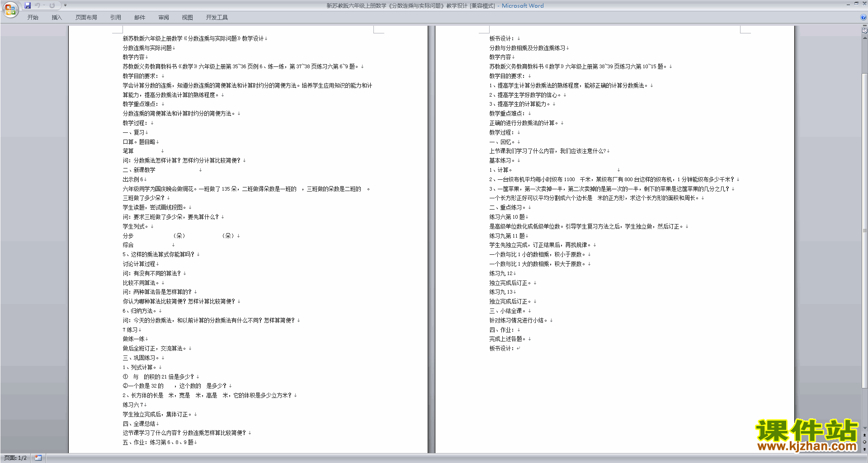Open Customize Quick Access Toolbar dropdown
The image size is (868, 463).
65,5
